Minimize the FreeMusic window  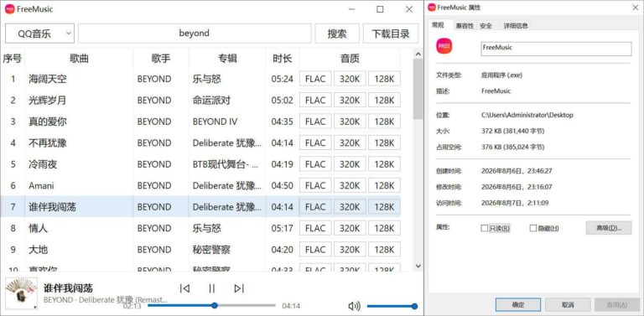351,9
